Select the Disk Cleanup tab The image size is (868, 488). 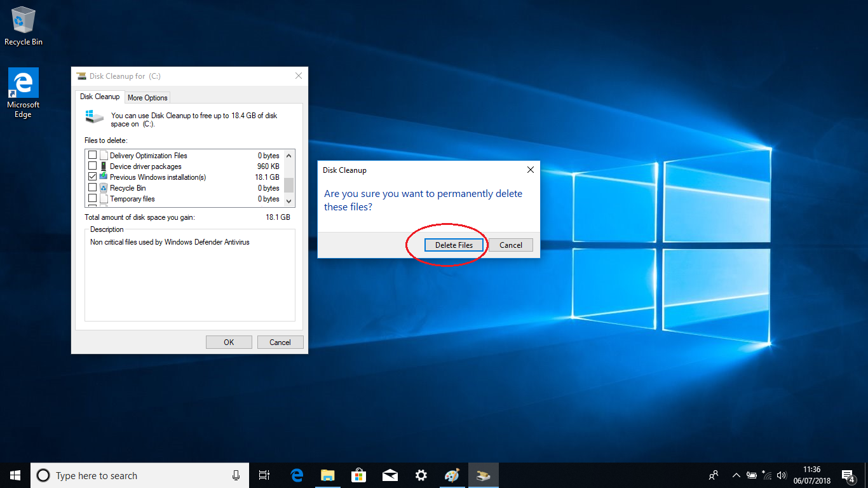pyautogui.click(x=100, y=97)
